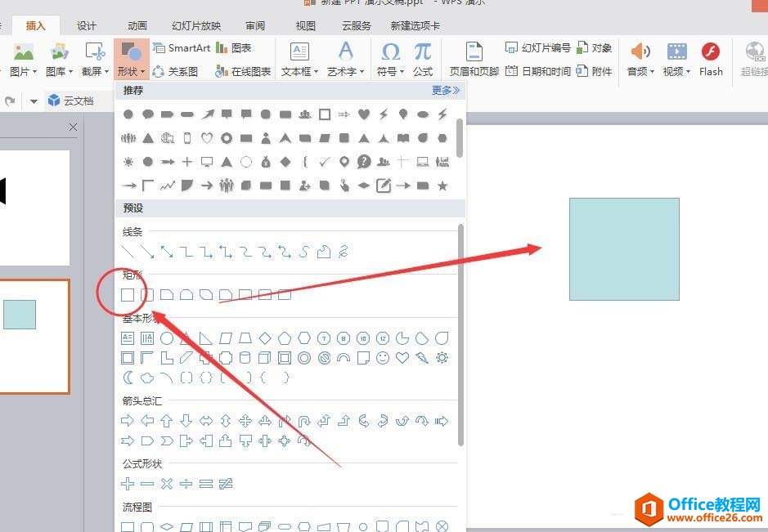Viewport: 768px width, 532px height.
Task: Expand the 图库 dropdown arrow
Action: click(x=70, y=72)
